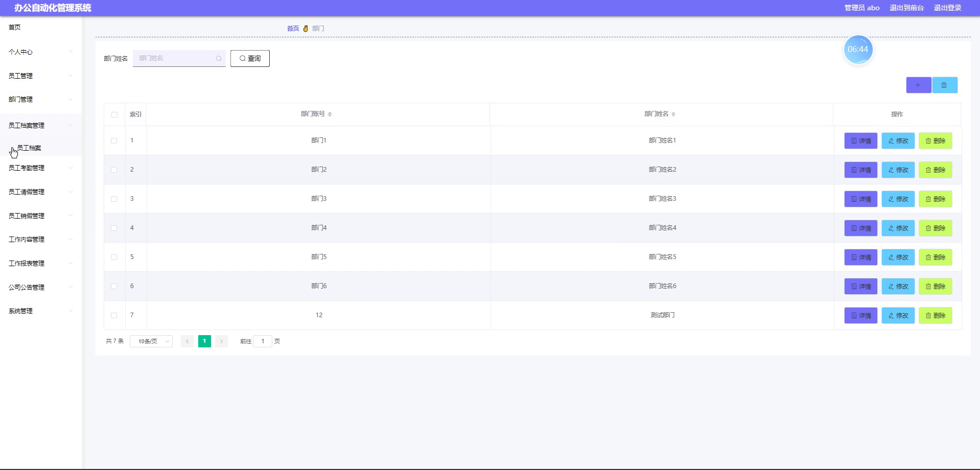Open 详情 for row 部门4
The height and width of the screenshot is (470, 980).
pos(861,228)
